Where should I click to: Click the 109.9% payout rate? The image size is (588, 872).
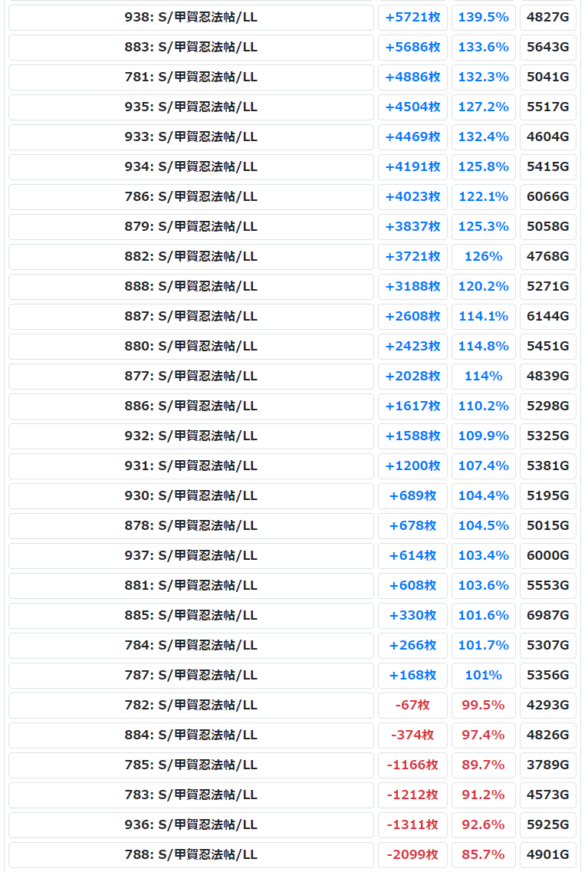click(484, 436)
